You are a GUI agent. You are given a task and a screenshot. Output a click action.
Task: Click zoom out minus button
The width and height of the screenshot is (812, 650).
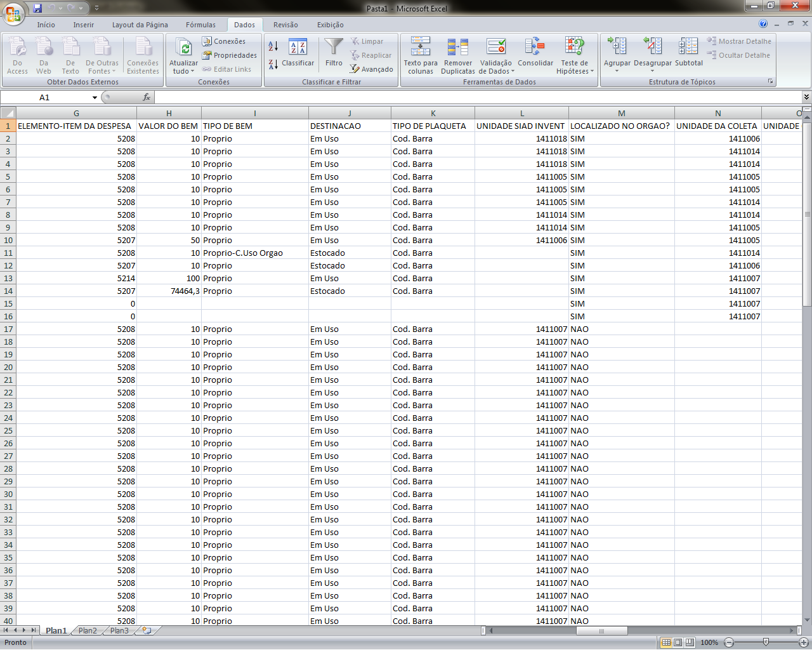[x=729, y=642]
